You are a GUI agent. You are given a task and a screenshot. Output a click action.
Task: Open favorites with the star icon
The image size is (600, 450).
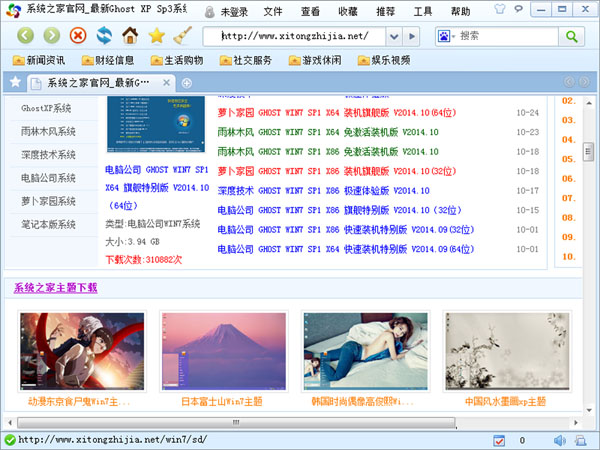coord(156,36)
